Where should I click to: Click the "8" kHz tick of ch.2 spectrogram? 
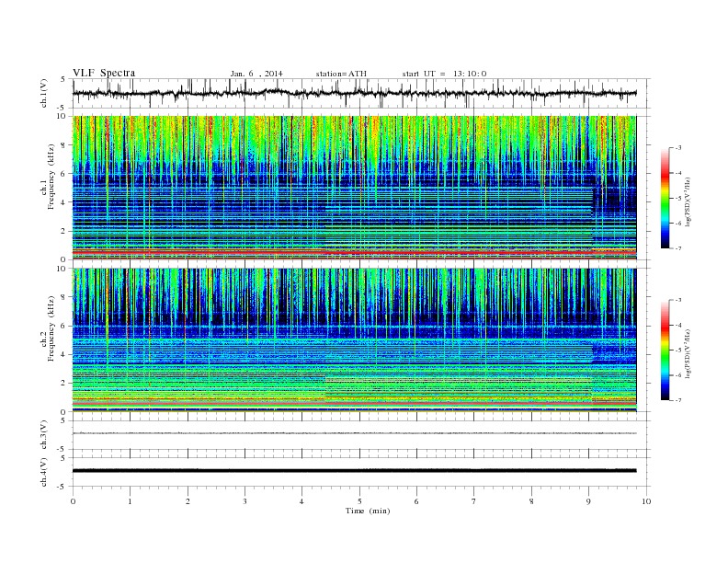64,297
